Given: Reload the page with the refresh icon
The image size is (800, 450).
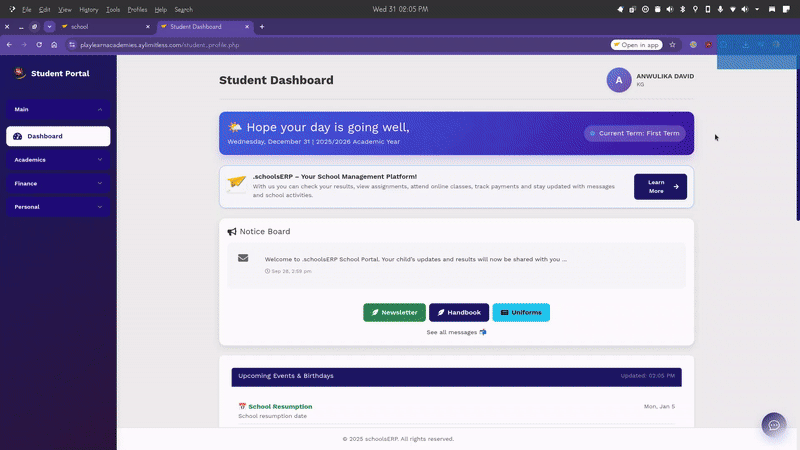Looking at the screenshot, I should coord(39,45).
